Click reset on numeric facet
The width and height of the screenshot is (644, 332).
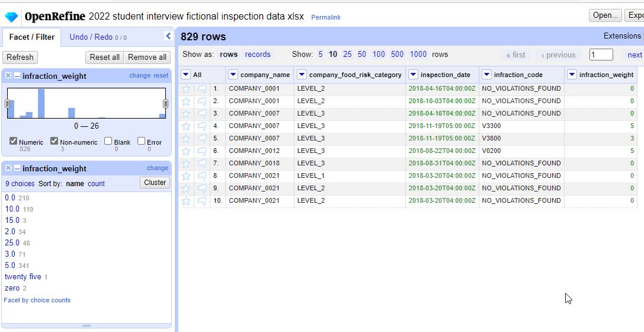pos(161,76)
